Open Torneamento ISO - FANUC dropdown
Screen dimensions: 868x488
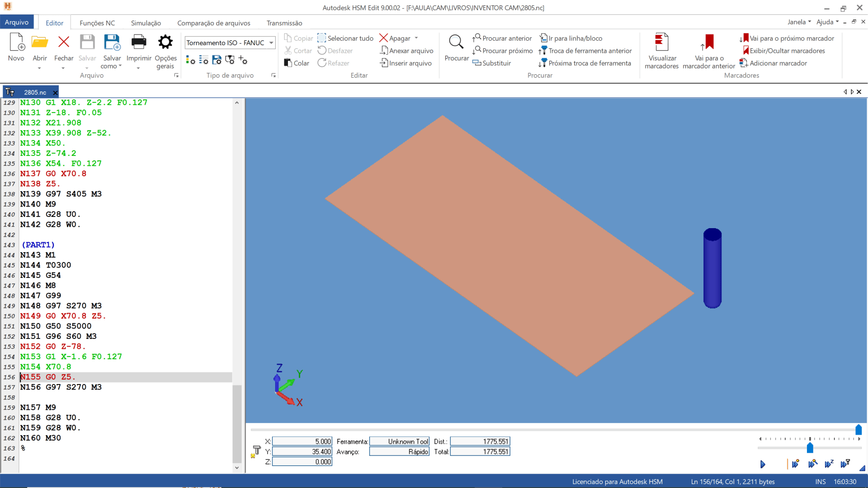click(271, 43)
